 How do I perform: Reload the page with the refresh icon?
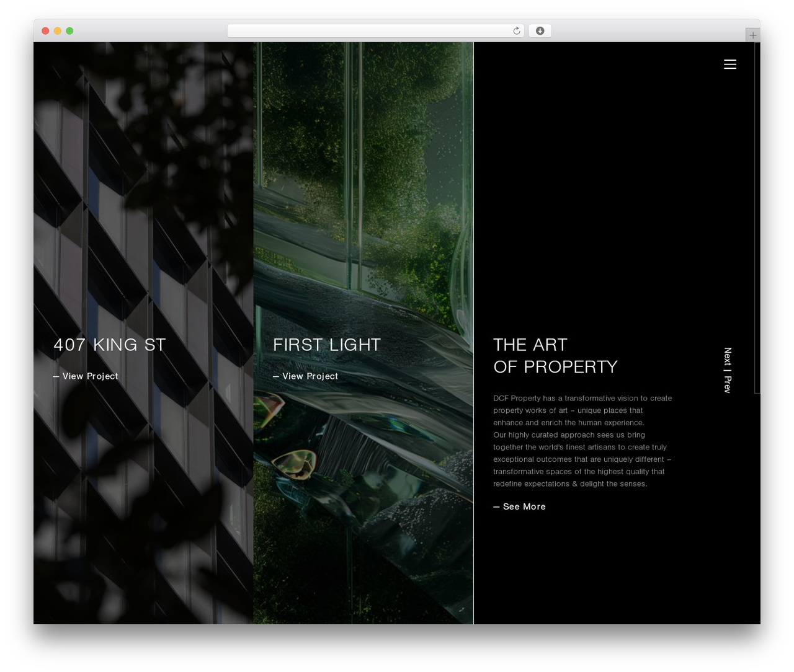click(517, 31)
